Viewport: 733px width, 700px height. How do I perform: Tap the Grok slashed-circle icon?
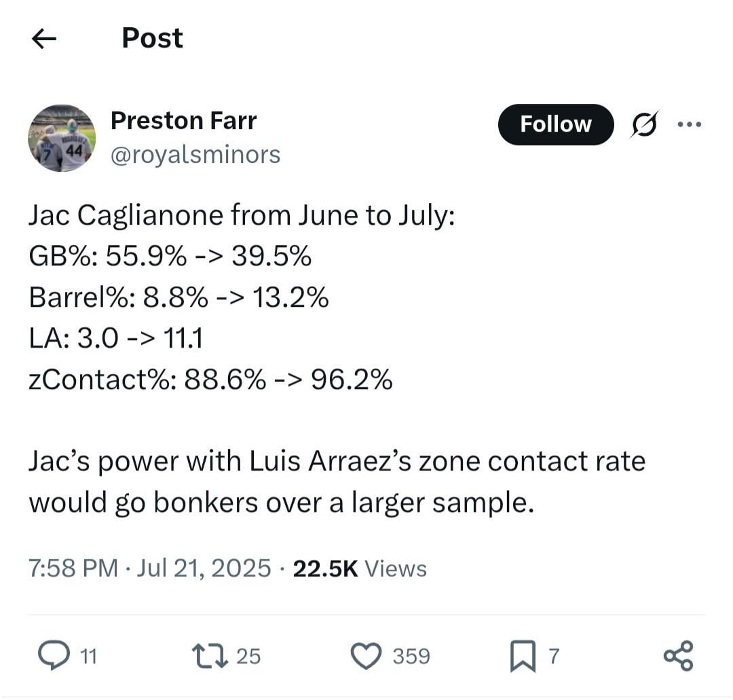coord(644,124)
